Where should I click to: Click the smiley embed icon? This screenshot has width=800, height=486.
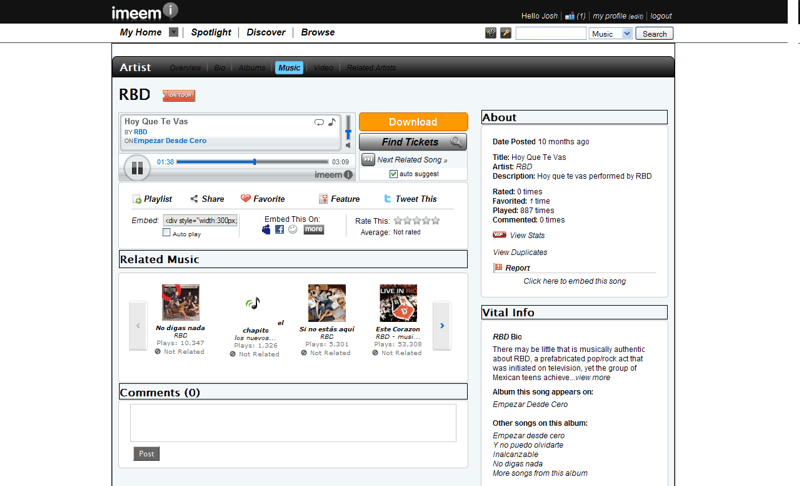point(292,229)
